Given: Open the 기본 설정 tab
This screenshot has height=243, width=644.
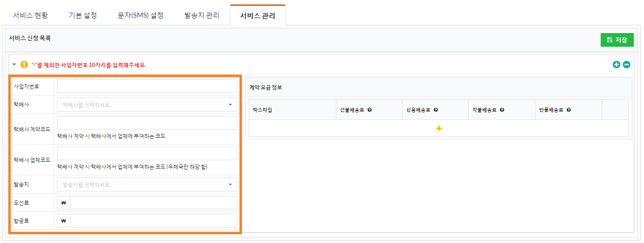Looking at the screenshot, I should pos(83,15).
